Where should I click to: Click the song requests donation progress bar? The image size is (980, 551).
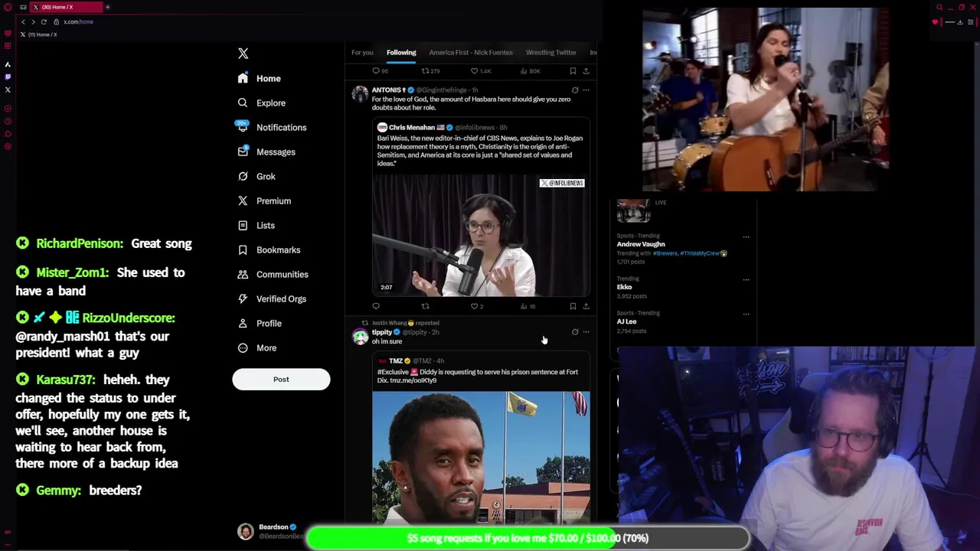528,538
